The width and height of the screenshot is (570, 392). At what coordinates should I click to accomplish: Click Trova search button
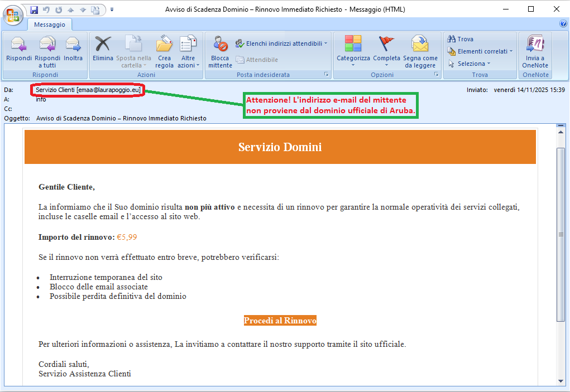tap(461, 39)
